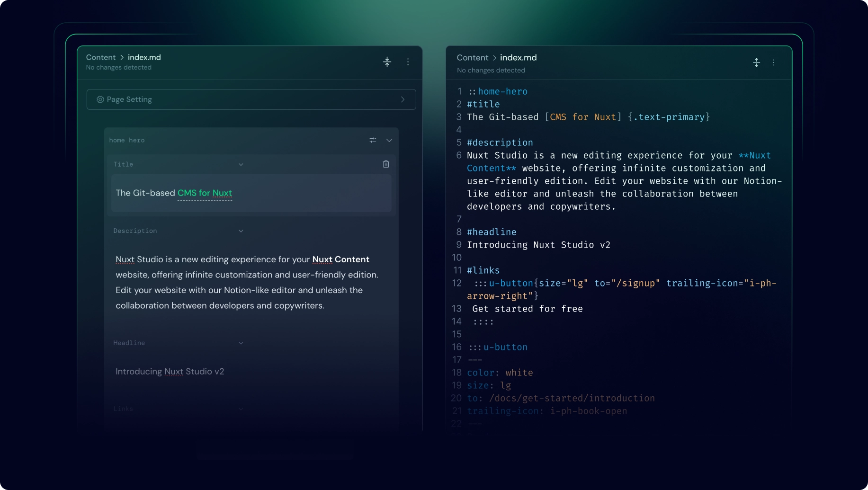The width and height of the screenshot is (868, 490).
Task: Click the Title field text 'The Git-based'
Action: coord(145,193)
